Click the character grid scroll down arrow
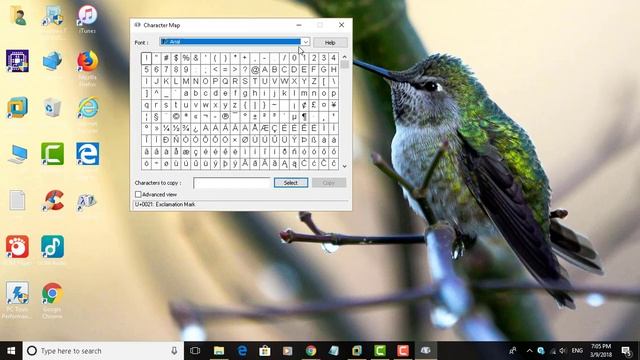 344,166
